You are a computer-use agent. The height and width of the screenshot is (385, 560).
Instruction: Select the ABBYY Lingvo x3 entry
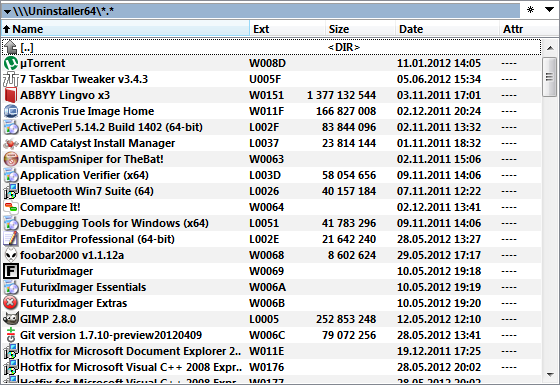click(x=65, y=95)
